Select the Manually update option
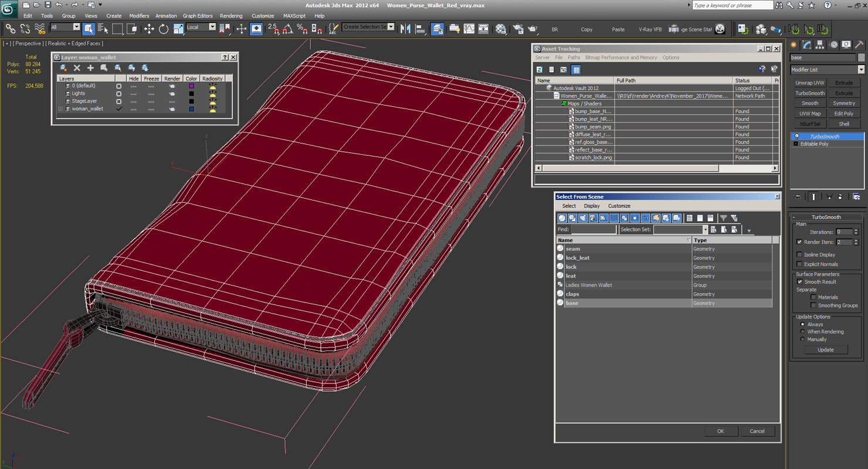The height and width of the screenshot is (469, 868). point(802,339)
